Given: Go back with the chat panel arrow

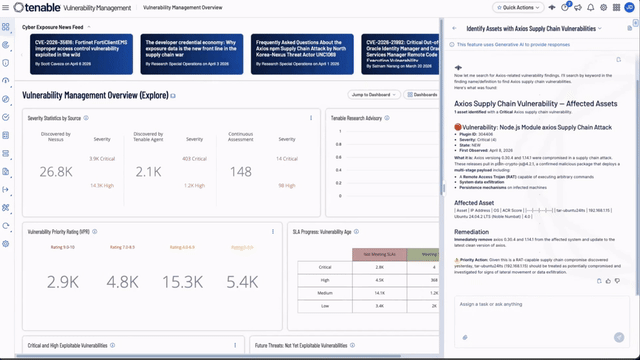Looking at the screenshot, I should (x=454, y=29).
